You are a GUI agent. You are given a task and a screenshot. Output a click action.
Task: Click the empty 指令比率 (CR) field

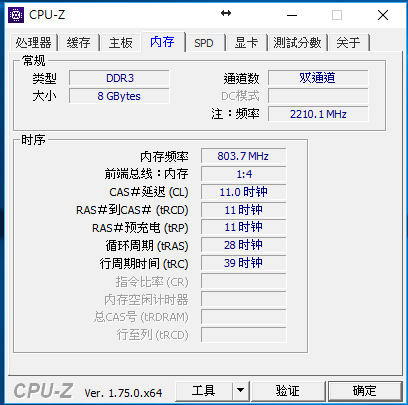click(243, 281)
